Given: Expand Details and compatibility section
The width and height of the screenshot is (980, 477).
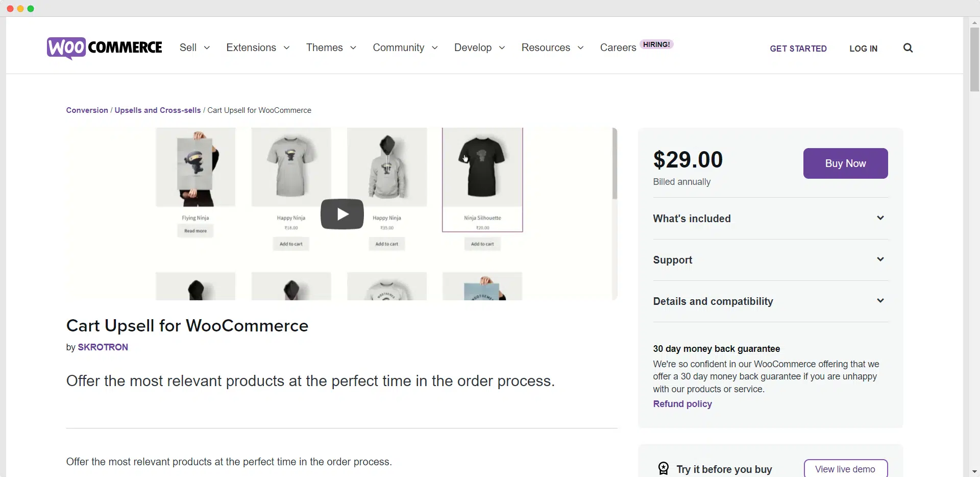Looking at the screenshot, I should (770, 301).
